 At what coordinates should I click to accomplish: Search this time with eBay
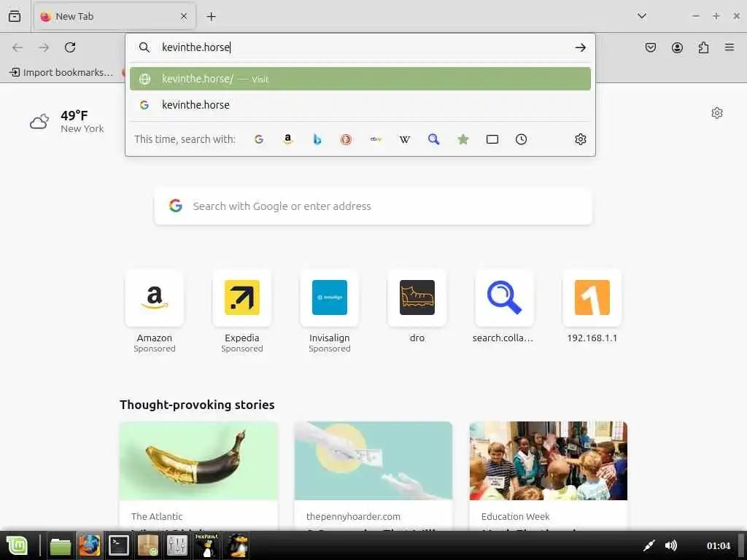[376, 139]
